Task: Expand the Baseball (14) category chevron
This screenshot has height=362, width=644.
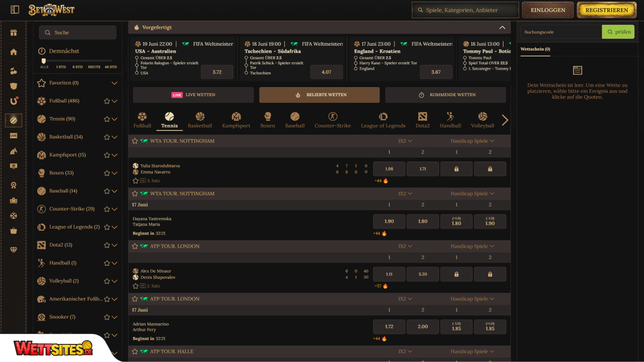Action: tap(114, 191)
